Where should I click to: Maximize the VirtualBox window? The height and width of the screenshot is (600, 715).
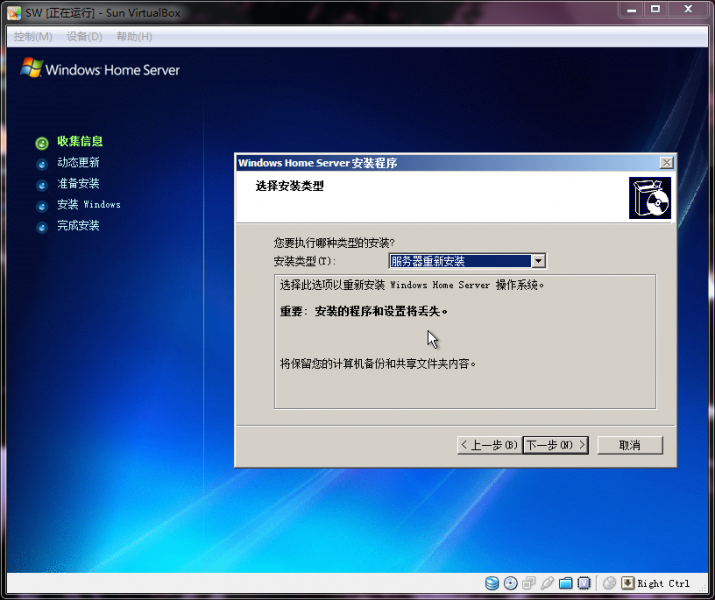pyautogui.click(x=655, y=10)
